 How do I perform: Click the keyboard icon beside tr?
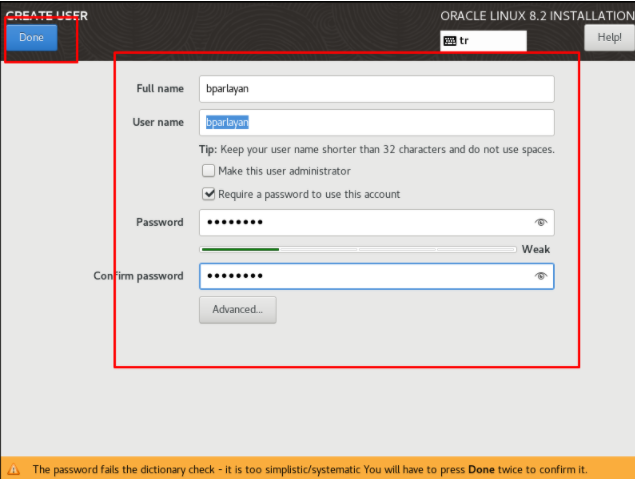[x=450, y=41]
